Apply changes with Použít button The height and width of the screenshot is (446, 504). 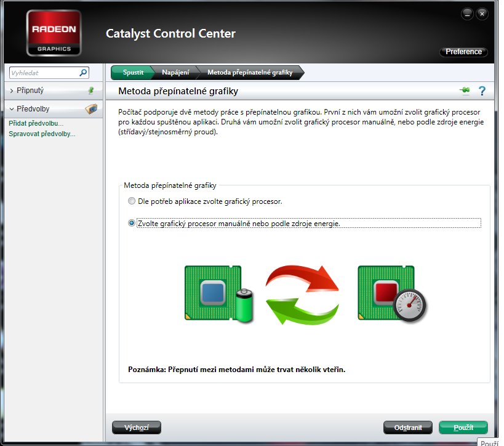[463, 428]
